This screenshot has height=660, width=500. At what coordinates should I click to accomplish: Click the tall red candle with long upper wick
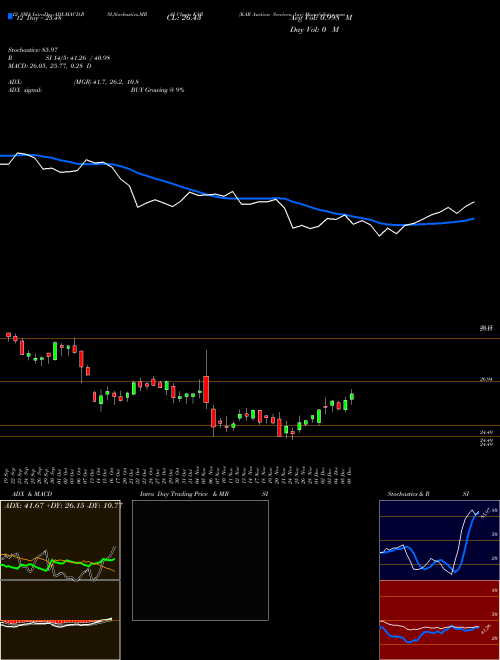coord(206,390)
